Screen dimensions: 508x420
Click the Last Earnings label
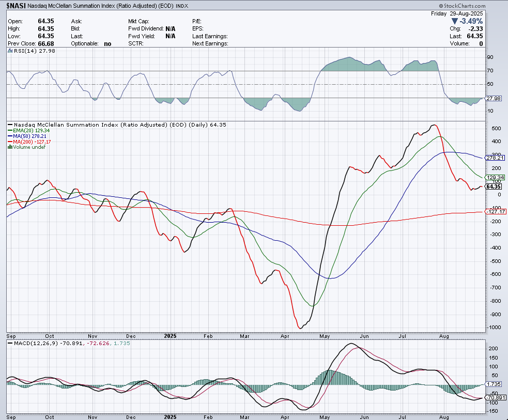210,36
